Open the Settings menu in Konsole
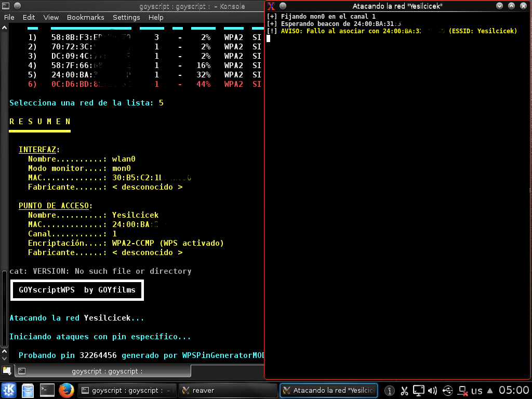 (x=126, y=17)
